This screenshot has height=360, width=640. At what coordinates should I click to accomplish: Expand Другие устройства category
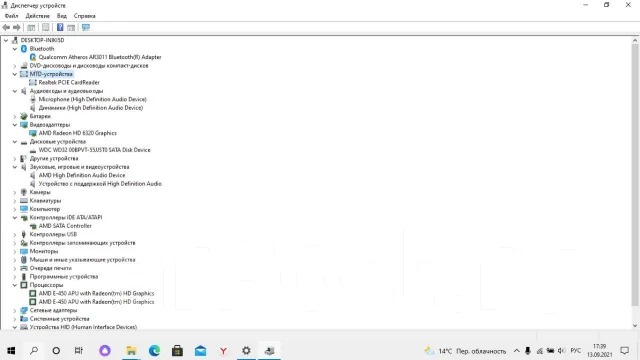click(15, 158)
